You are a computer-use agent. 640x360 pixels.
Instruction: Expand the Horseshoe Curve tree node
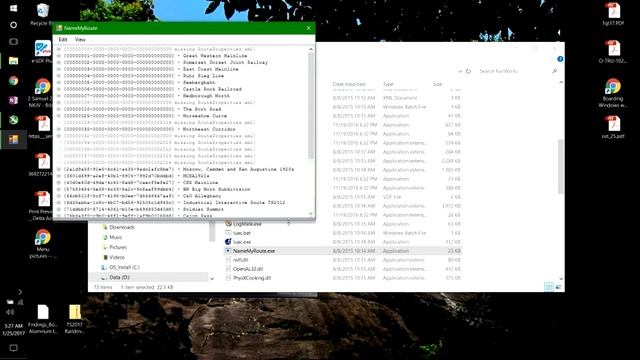pos(59,116)
